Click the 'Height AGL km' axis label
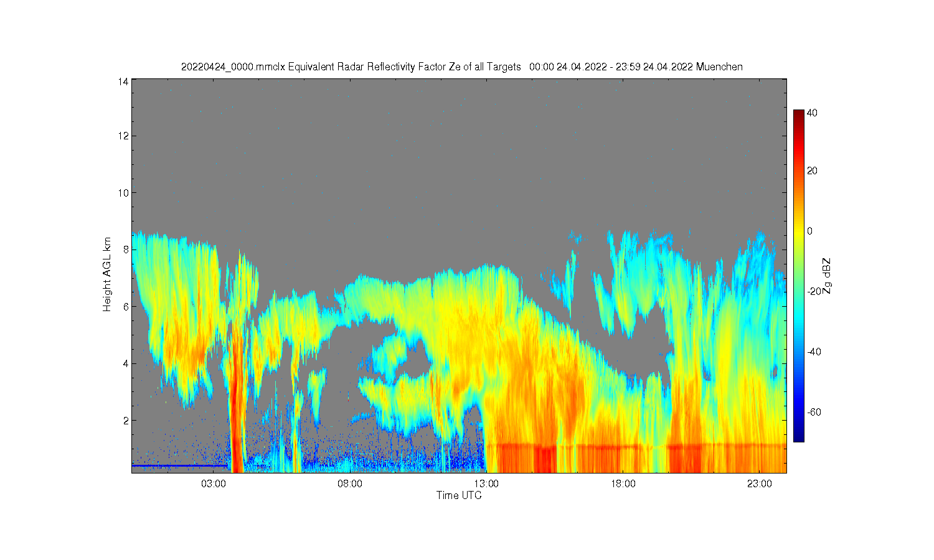The width and height of the screenshot is (934, 560). point(107,274)
